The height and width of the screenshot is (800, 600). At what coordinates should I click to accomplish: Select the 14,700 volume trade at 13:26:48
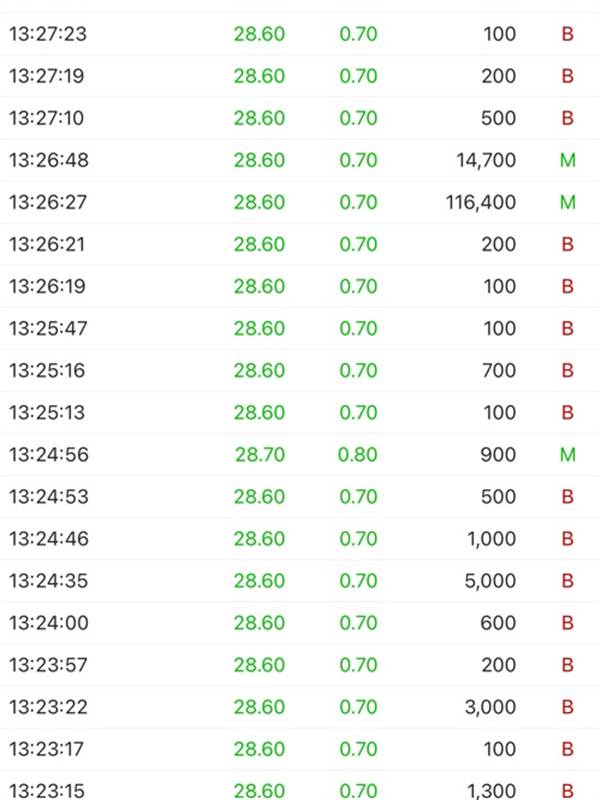pyautogui.click(x=300, y=160)
